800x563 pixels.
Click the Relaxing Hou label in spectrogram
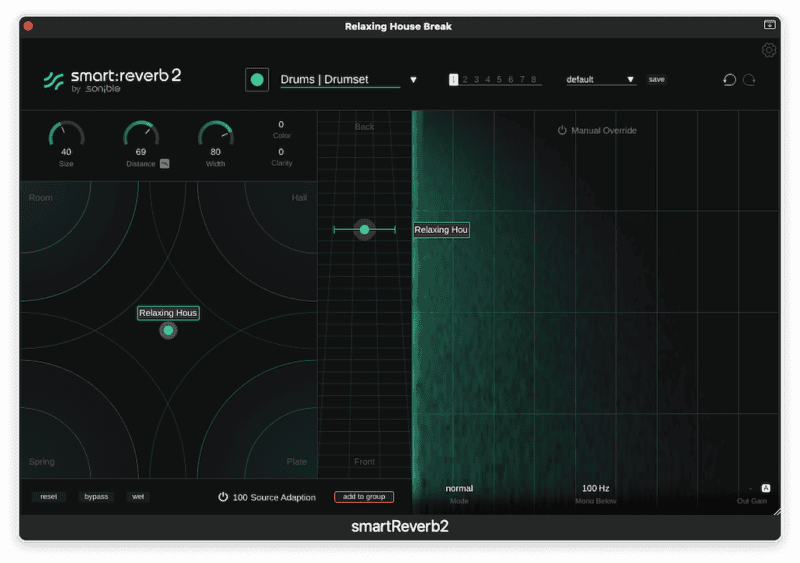pos(441,230)
